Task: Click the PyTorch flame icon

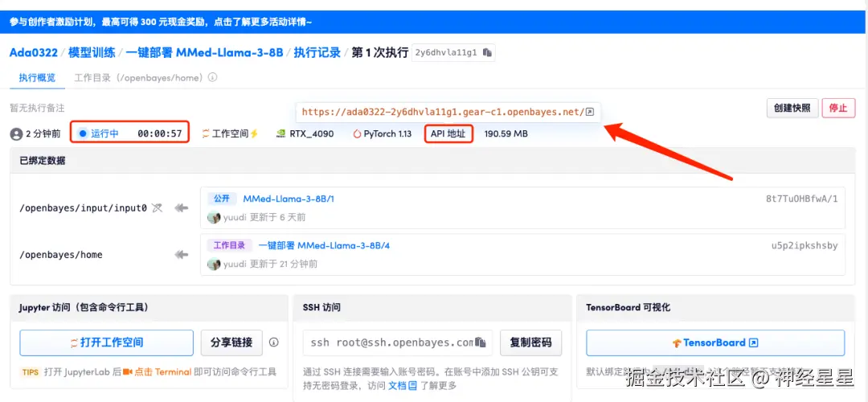Action: click(x=357, y=133)
